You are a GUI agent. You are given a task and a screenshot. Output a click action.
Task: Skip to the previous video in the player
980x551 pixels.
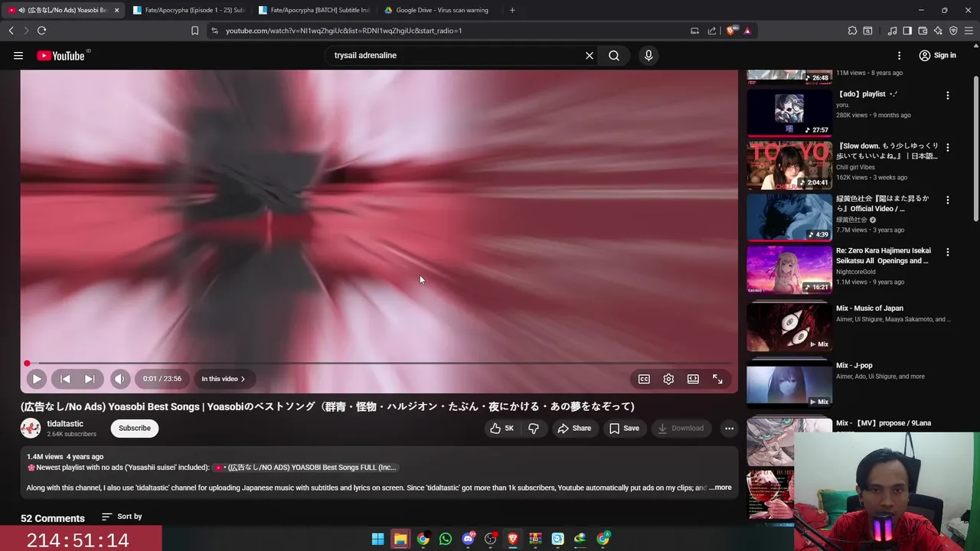coord(65,379)
